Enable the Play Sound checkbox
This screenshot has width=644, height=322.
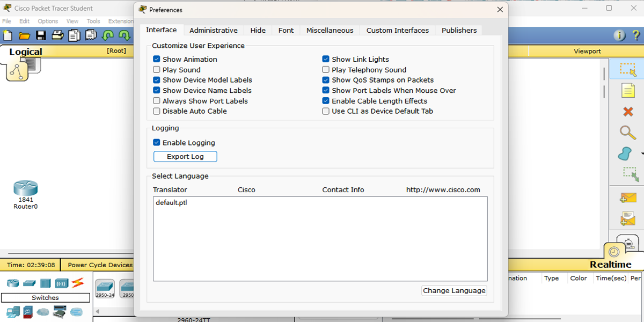click(x=157, y=70)
